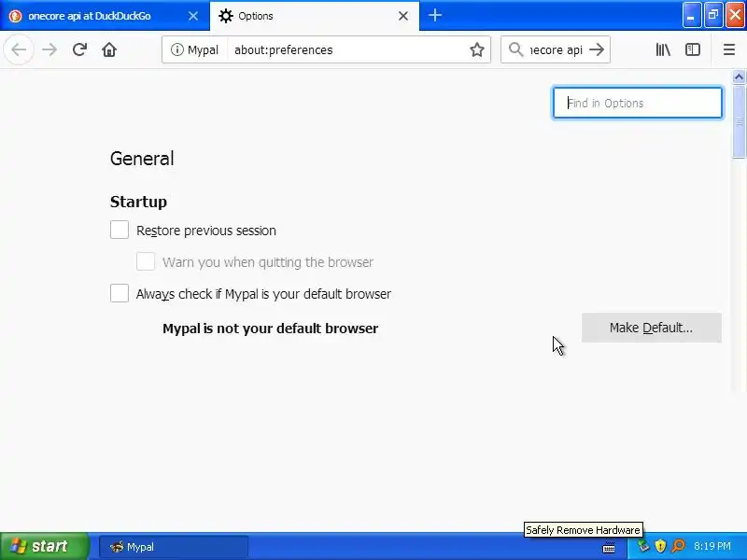This screenshot has height=560, width=747.
Task: Restore down the Mypal browser window
Action: [713, 15]
